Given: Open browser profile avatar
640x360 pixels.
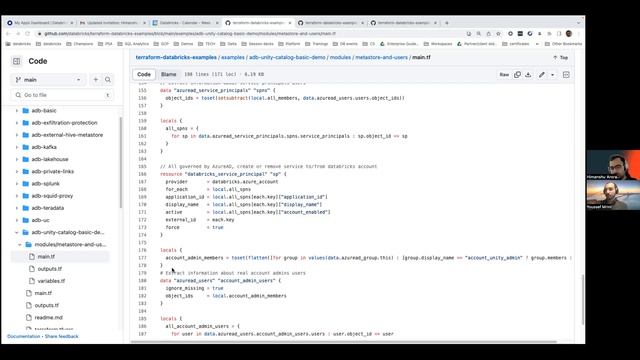Looking at the screenshot, I should [569, 33].
